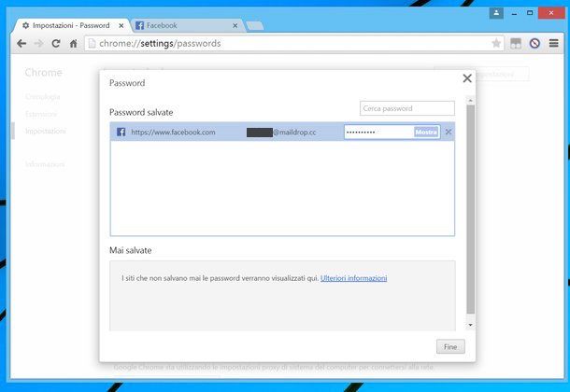Close the Facebook tab
Image resolution: width=570 pixels, height=392 pixels.
click(235, 26)
